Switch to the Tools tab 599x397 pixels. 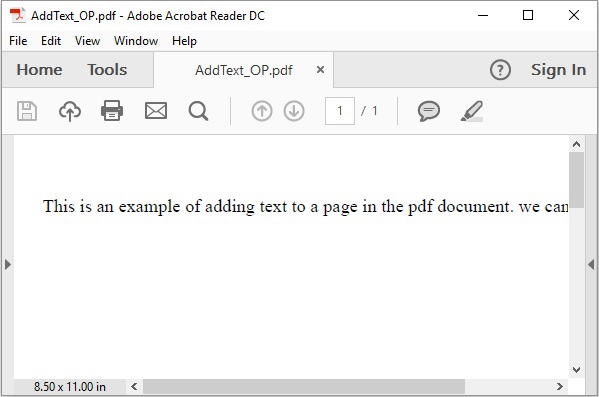pos(107,70)
